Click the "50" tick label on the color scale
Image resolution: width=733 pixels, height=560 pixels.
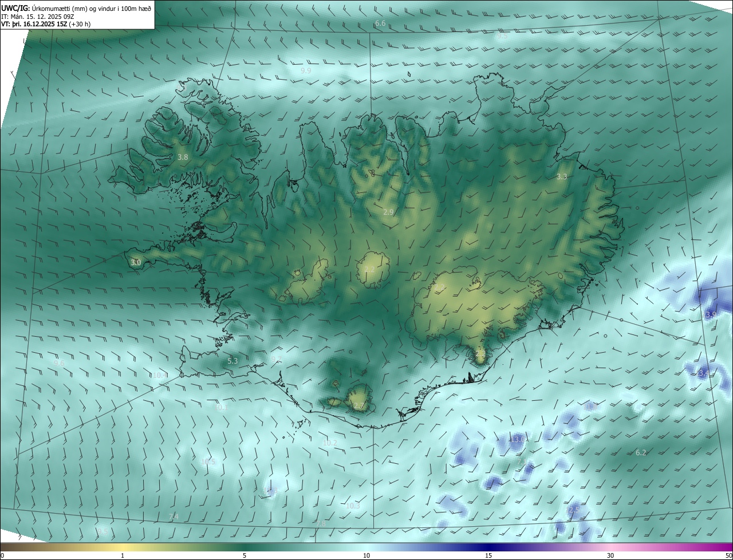[728, 556]
